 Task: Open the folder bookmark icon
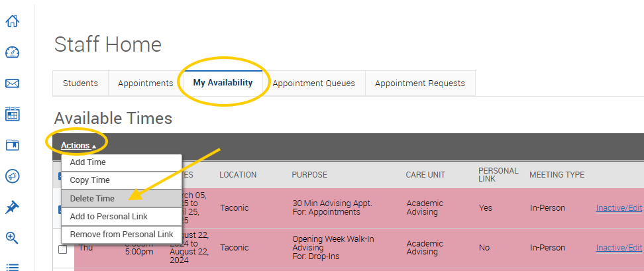12,145
